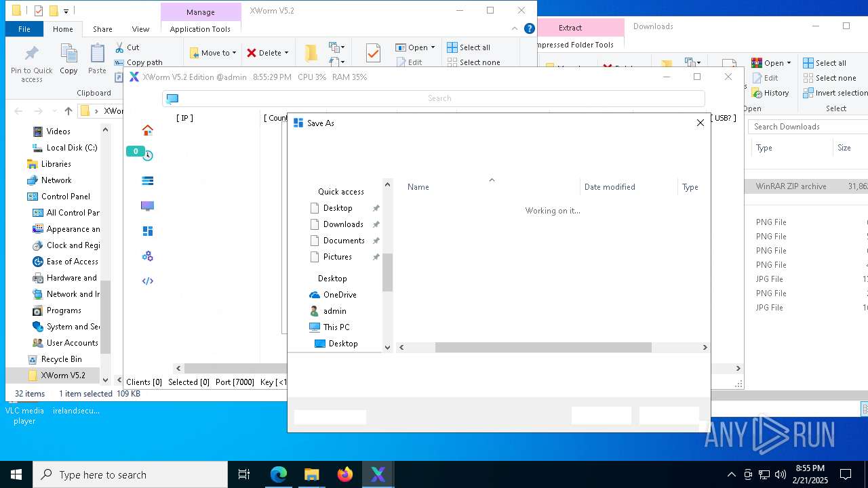Sort by the Name column in Save As
The image size is (868, 488).
point(418,187)
